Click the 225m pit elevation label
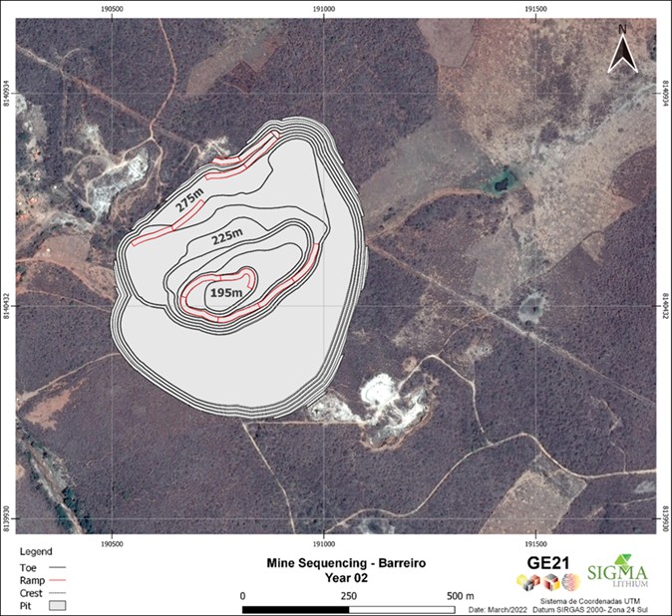This screenshot has width=672, height=616. (x=227, y=236)
